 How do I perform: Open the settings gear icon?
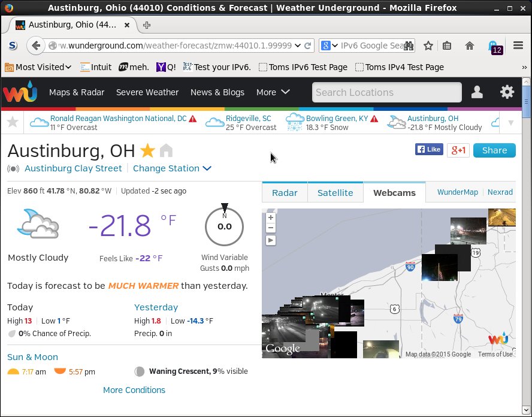[507, 92]
